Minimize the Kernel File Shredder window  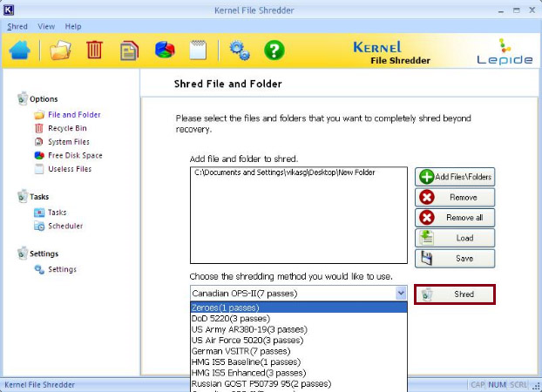point(501,10)
